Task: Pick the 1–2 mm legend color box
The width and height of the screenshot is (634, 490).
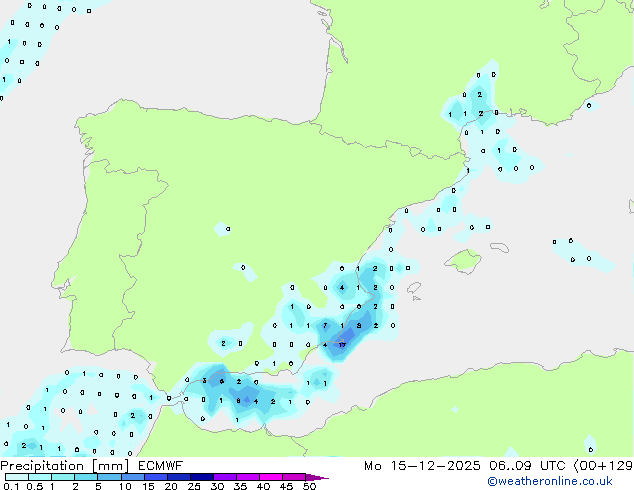Action: [63, 477]
